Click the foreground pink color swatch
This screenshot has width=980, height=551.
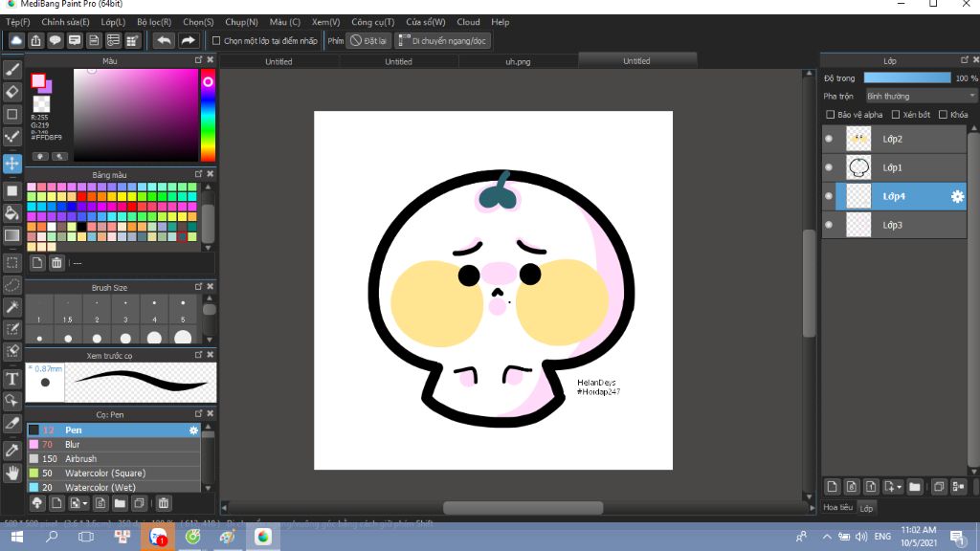tap(38, 80)
